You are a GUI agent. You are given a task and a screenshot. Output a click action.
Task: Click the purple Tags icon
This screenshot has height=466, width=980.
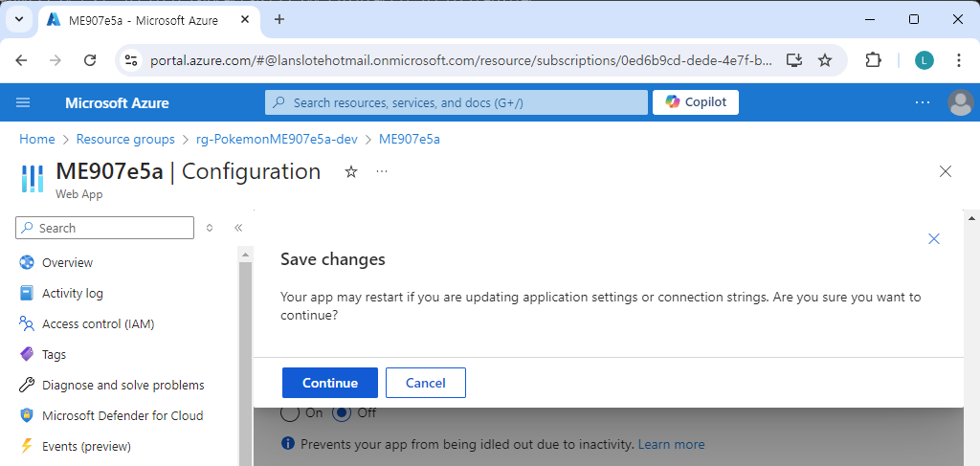26,354
